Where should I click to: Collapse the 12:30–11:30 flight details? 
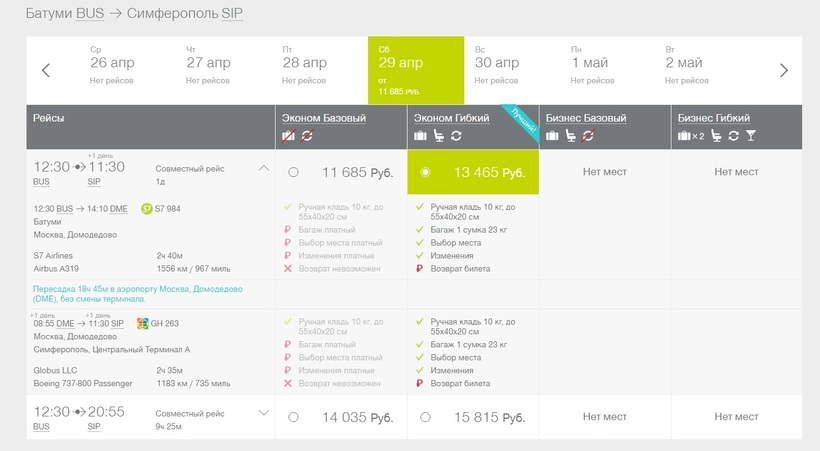point(264,168)
